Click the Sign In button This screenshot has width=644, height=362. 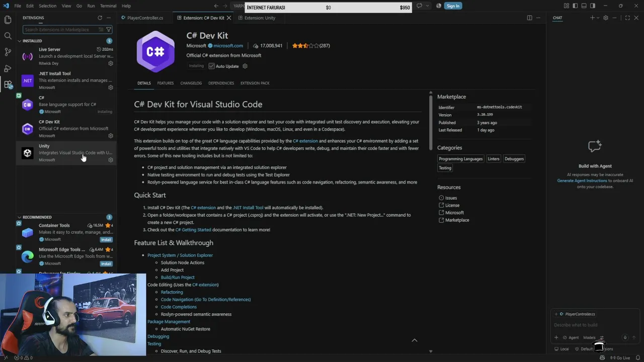click(x=453, y=6)
